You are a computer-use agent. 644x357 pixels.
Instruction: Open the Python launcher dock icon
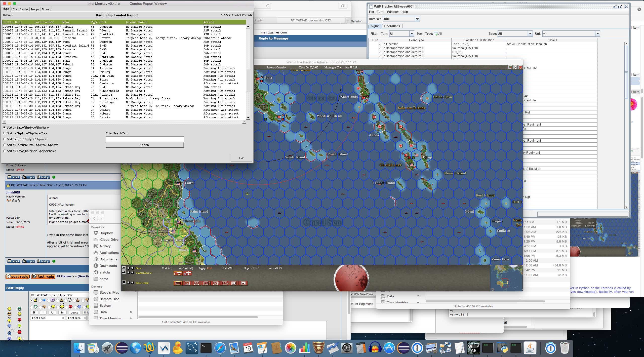(x=502, y=348)
